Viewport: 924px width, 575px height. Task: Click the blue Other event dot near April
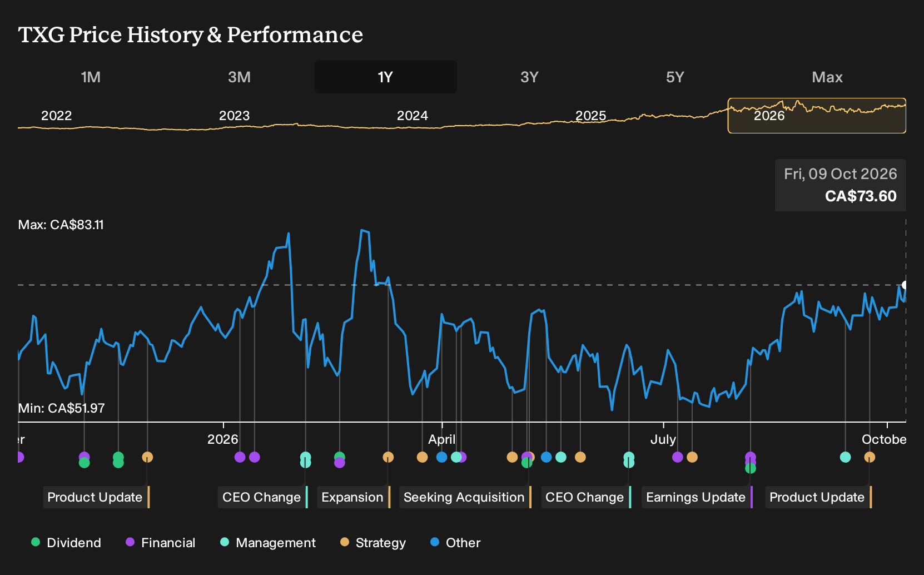442,457
